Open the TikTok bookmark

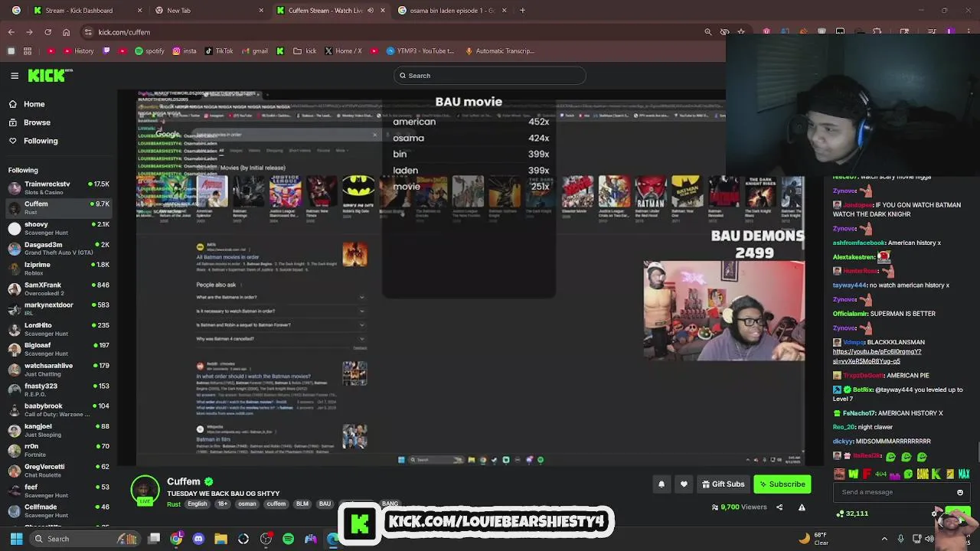219,51
